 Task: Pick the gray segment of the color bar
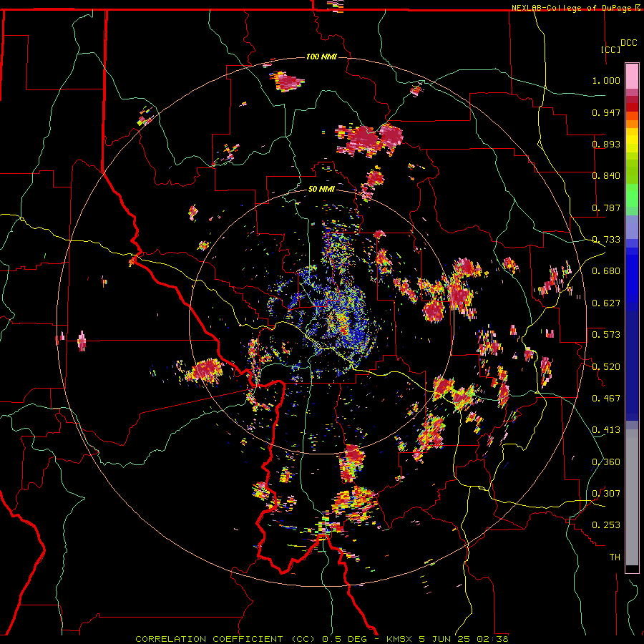[632, 497]
